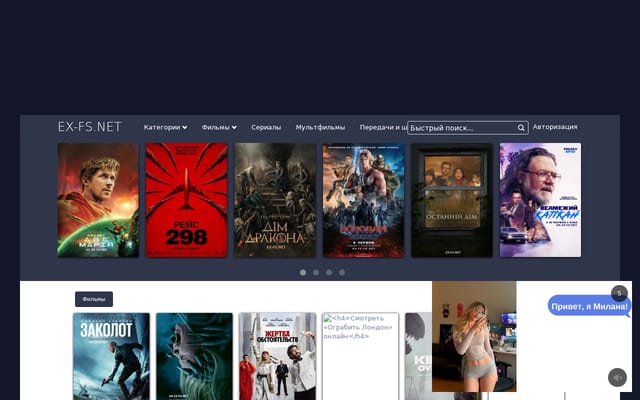Open the carousel poster with the muscular warrior
The height and width of the screenshot is (400, 640).
point(364,200)
